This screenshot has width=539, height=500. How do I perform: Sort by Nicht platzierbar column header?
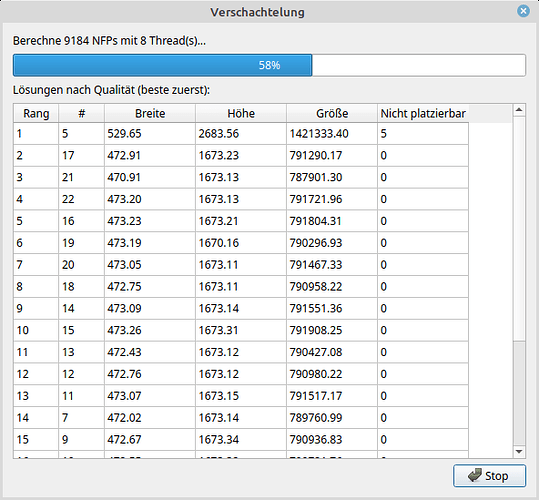coord(423,113)
